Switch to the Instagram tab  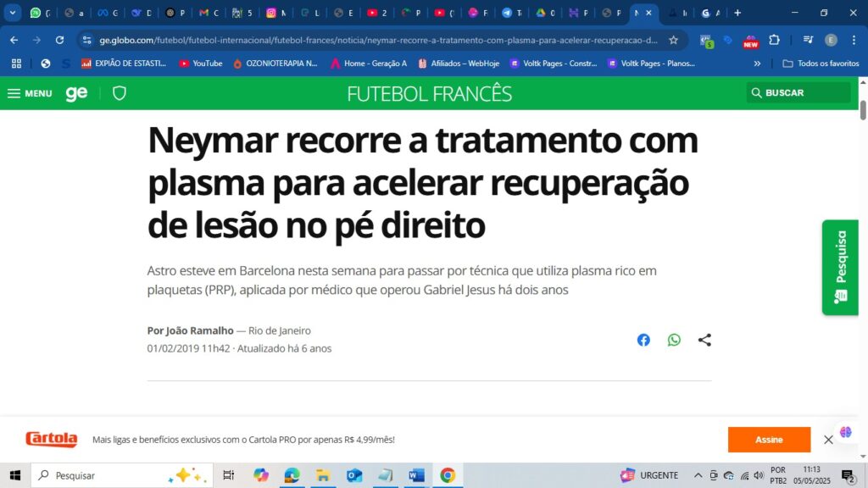pyautogui.click(x=277, y=13)
